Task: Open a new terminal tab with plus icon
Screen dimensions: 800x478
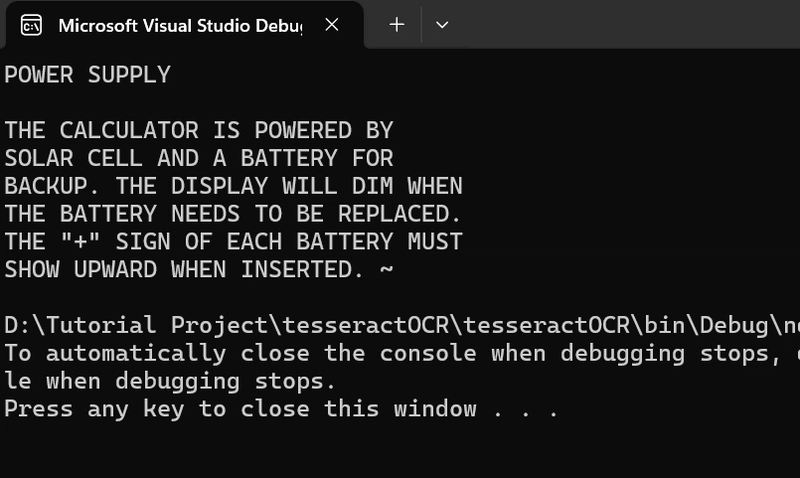Action: coord(396,24)
